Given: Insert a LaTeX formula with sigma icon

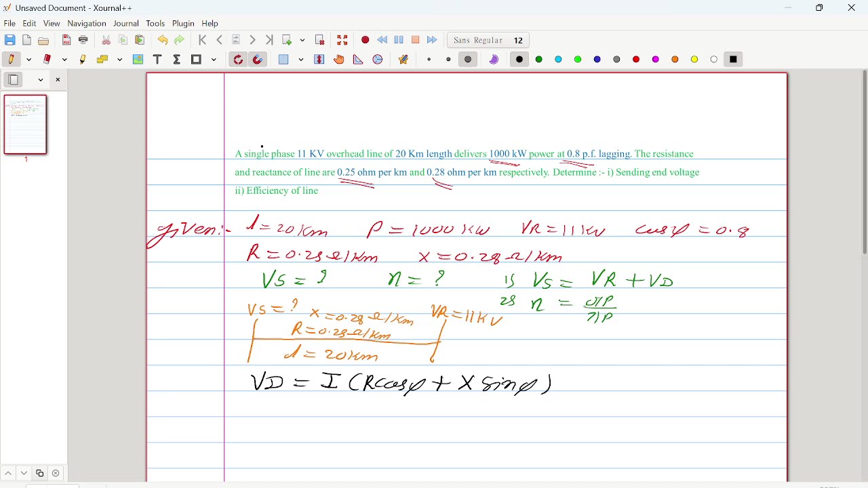Looking at the screenshot, I should coord(177,60).
